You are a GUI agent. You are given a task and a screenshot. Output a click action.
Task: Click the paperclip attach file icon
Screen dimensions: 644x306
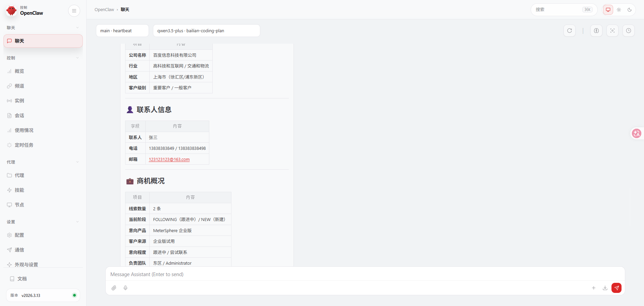click(114, 288)
